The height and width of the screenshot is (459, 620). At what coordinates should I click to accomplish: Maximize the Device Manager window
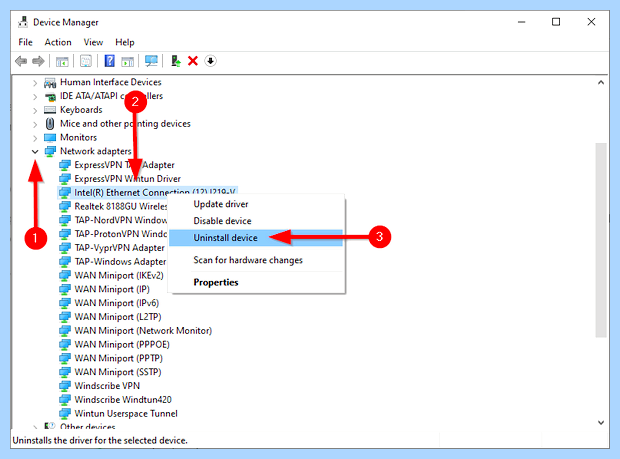click(556, 22)
